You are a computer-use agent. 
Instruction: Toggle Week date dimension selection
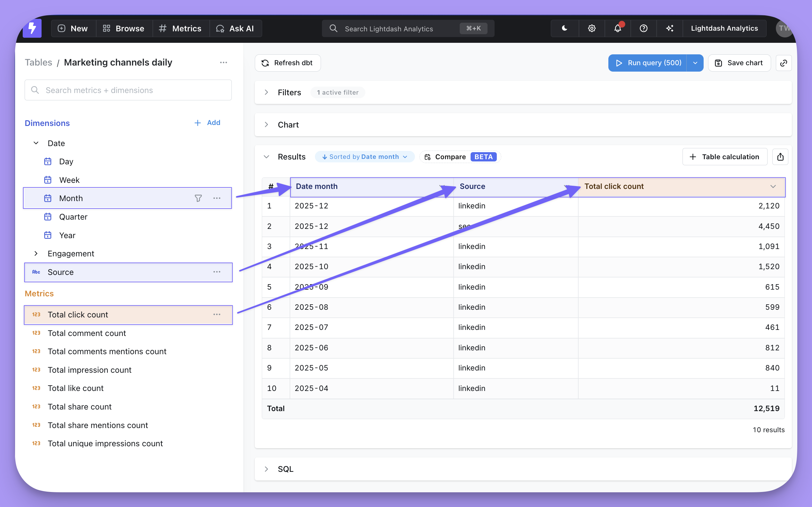[x=69, y=180]
